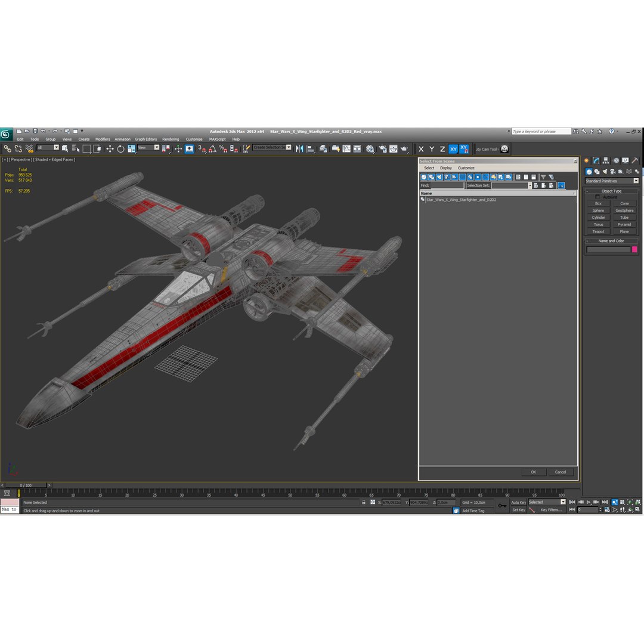The image size is (644, 644).
Task: Open the Material Editor
Action: (370, 148)
